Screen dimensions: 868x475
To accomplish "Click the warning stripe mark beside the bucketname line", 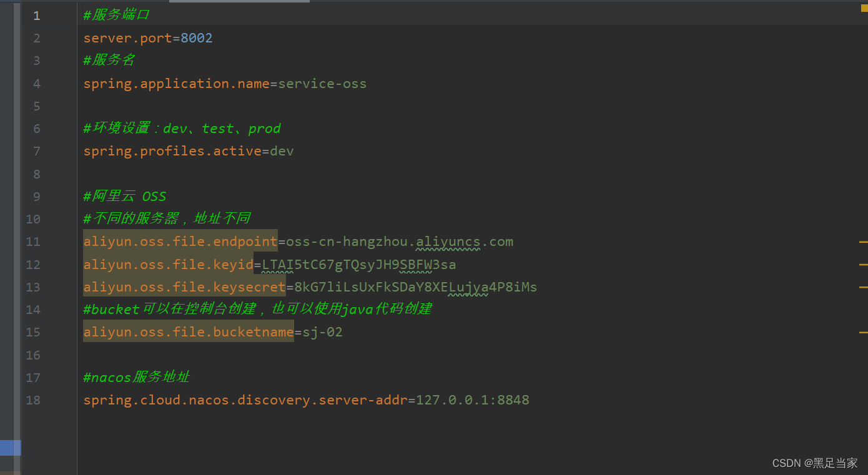I will tap(864, 333).
